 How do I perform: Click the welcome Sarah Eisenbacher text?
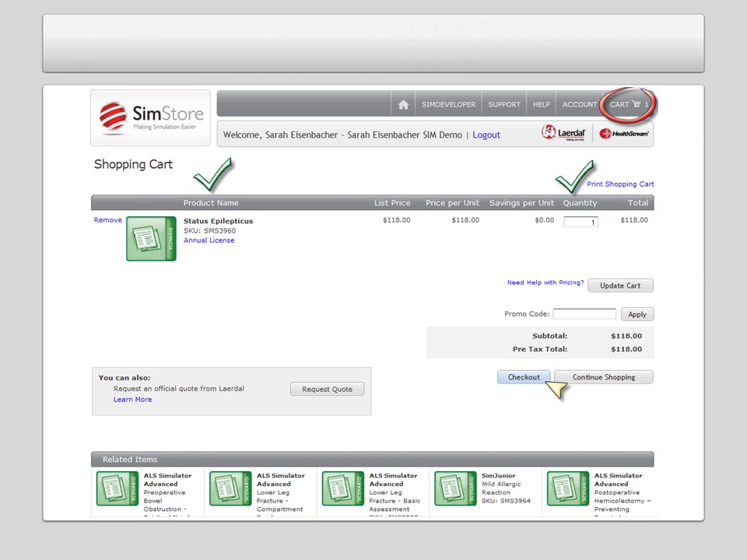click(x=342, y=135)
